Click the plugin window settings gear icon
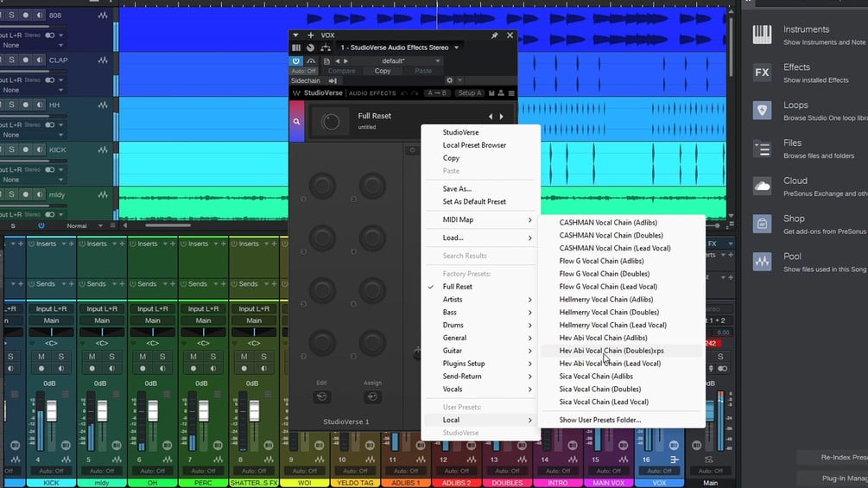Screen dimensions: 868x488 pyautogui.click(x=449, y=81)
